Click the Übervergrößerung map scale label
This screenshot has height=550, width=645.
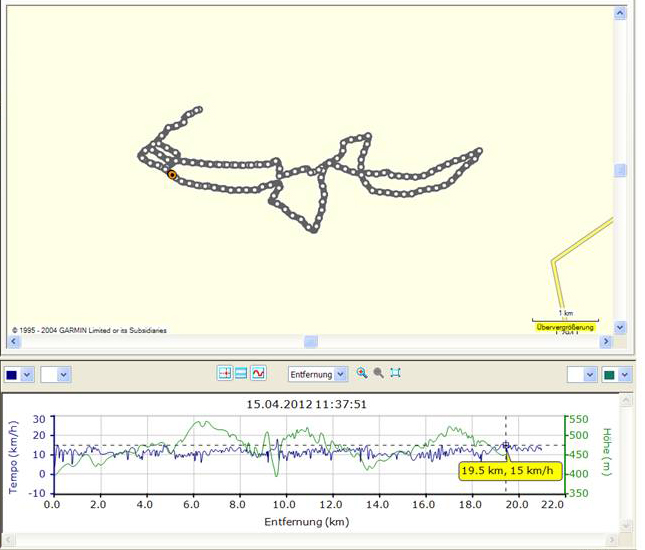[565, 327]
